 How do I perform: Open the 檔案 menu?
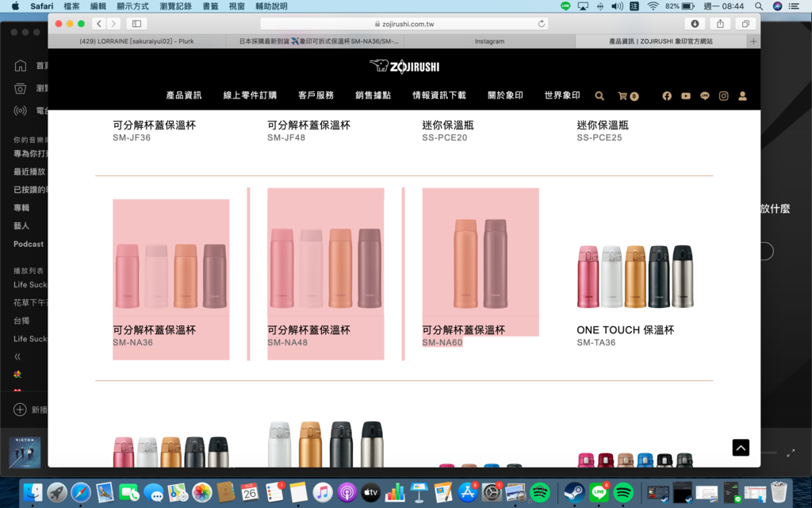point(71,6)
